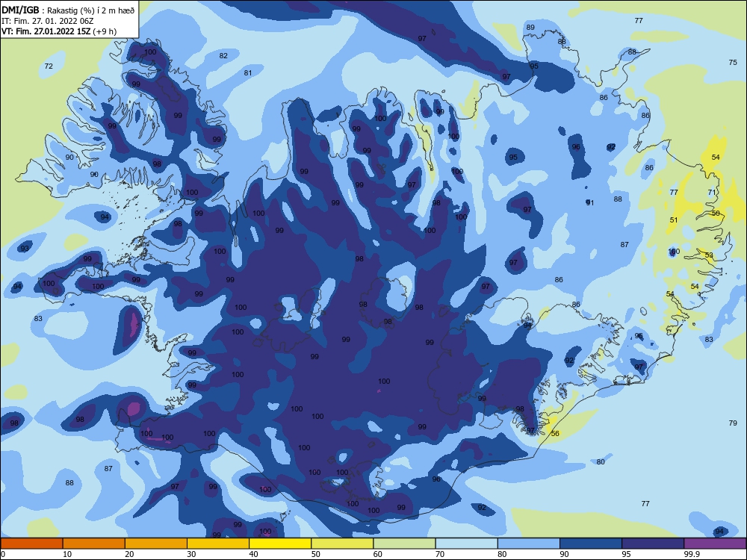Click the humidity value '51' on the map
The image size is (747, 560).
point(674,220)
